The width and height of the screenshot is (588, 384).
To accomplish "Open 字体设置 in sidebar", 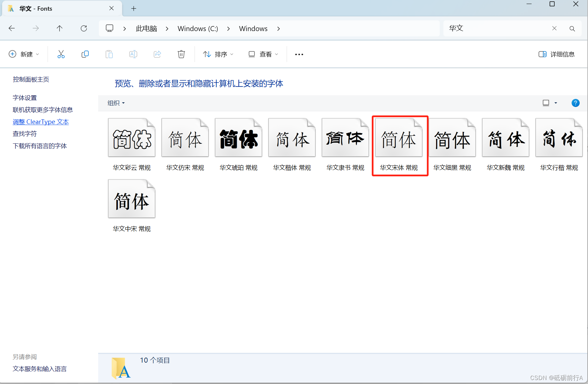I will pos(25,98).
